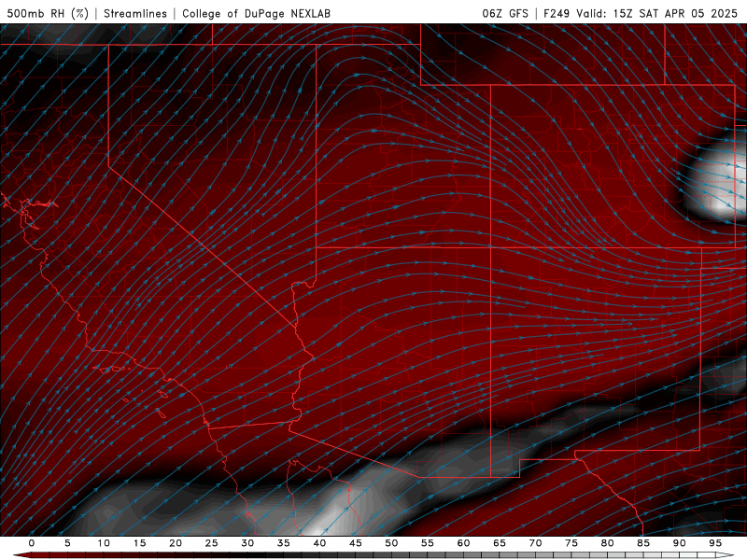Image resolution: width=747 pixels, height=560 pixels.
Task: Click the 40 value on color scale
Action: point(319,543)
